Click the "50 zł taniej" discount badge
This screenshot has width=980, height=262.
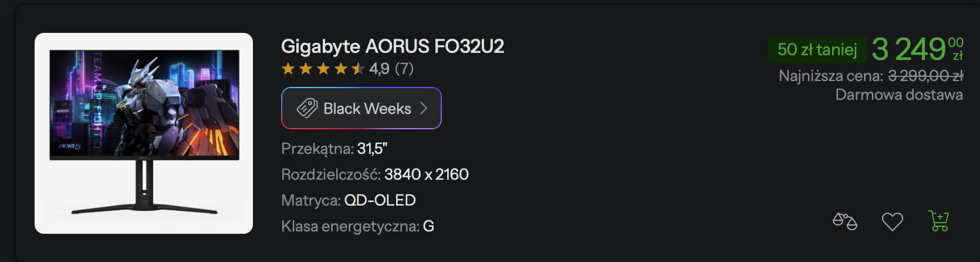click(x=817, y=49)
